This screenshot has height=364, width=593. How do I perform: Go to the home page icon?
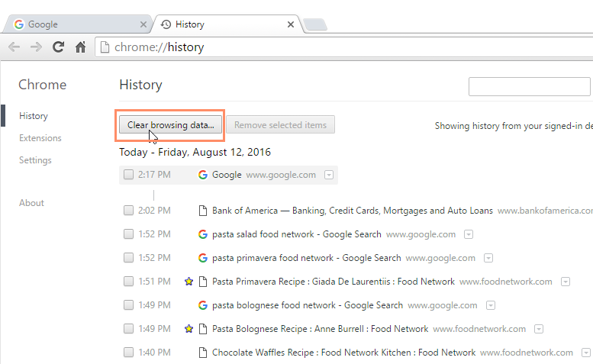coord(80,47)
